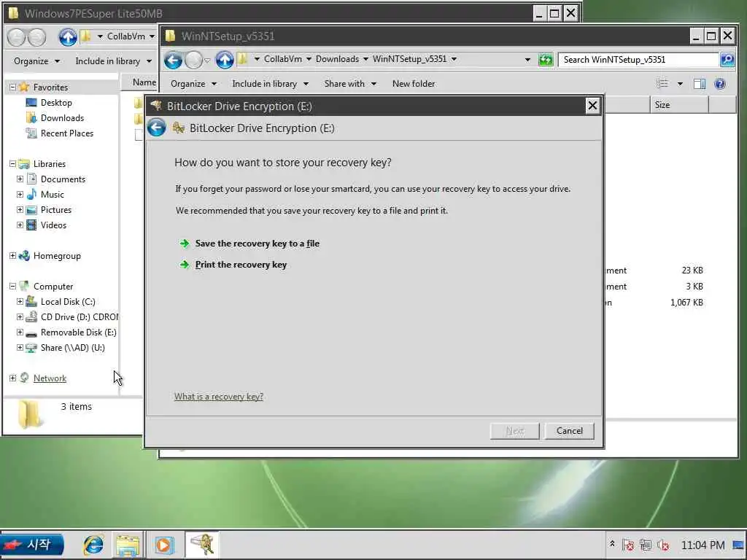Print the recovery key

[241, 265]
